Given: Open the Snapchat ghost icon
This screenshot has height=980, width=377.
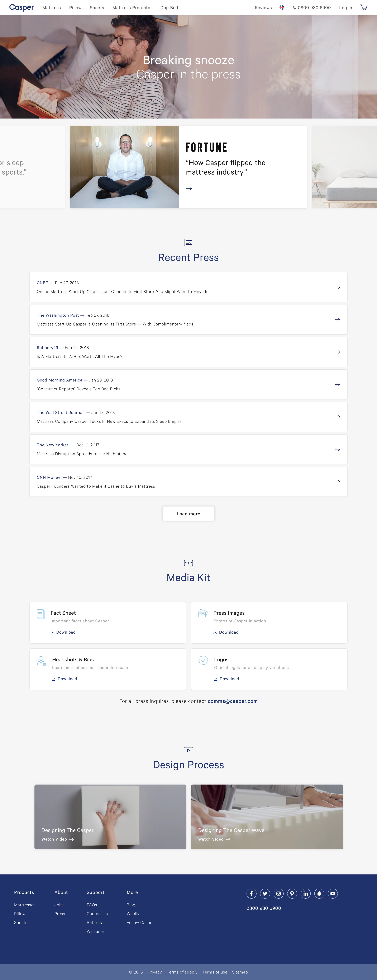Looking at the screenshot, I should [x=319, y=894].
